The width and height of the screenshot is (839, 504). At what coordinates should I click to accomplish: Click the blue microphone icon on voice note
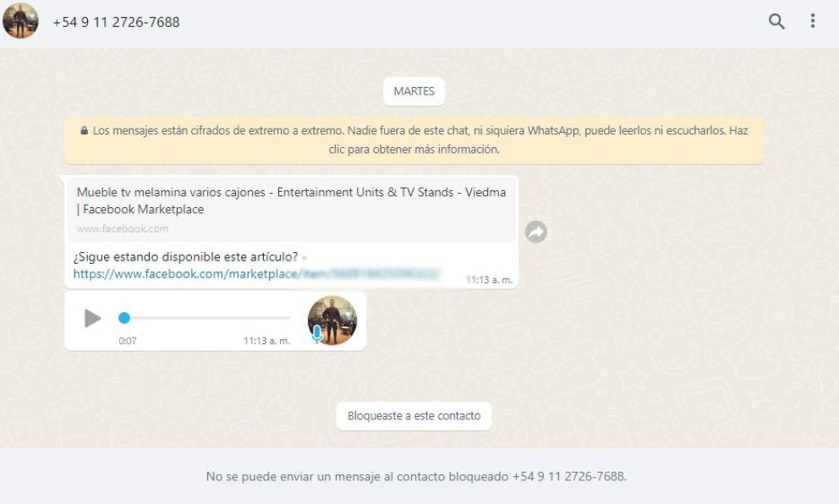pyautogui.click(x=317, y=333)
